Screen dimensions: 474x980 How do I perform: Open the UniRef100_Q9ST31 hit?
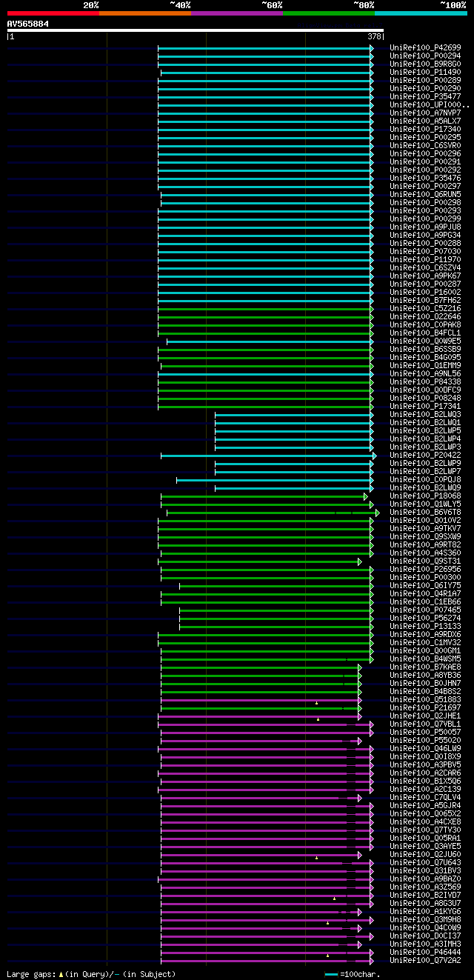coord(425,561)
